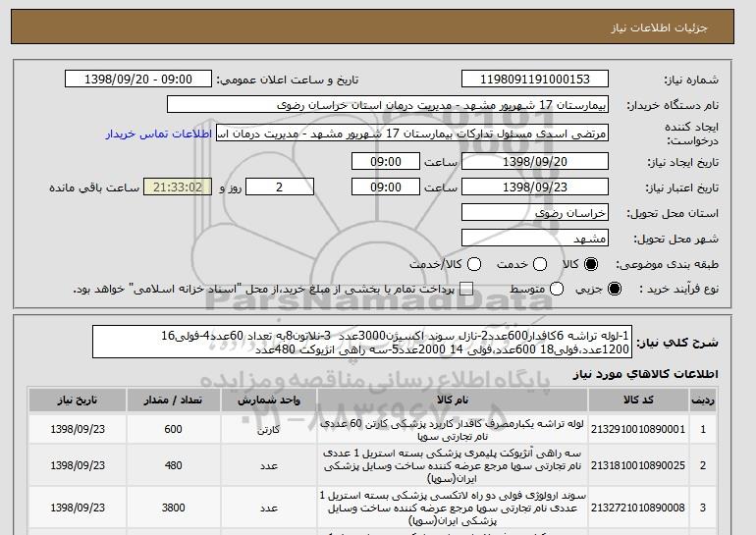This screenshot has width=756, height=535.
Task: Click the اطلاعات کالاهای مورد نیاز section heading
Action: (x=646, y=374)
